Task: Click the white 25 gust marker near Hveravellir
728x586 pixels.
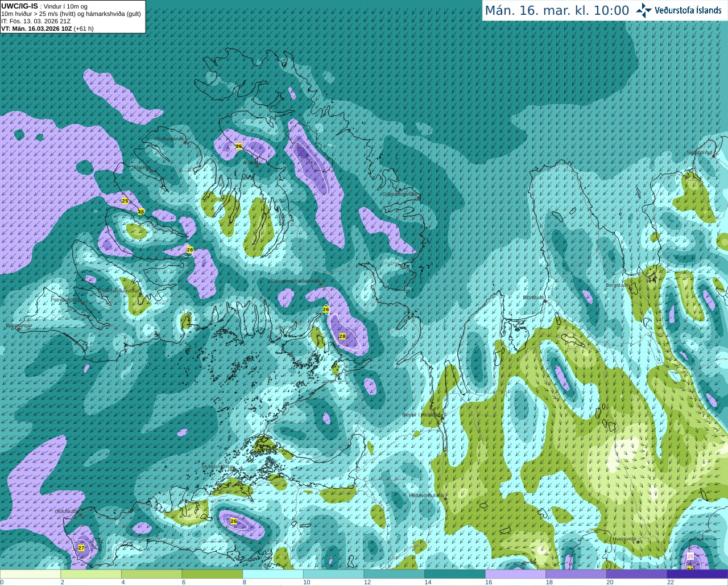Action: pyautogui.click(x=690, y=556)
